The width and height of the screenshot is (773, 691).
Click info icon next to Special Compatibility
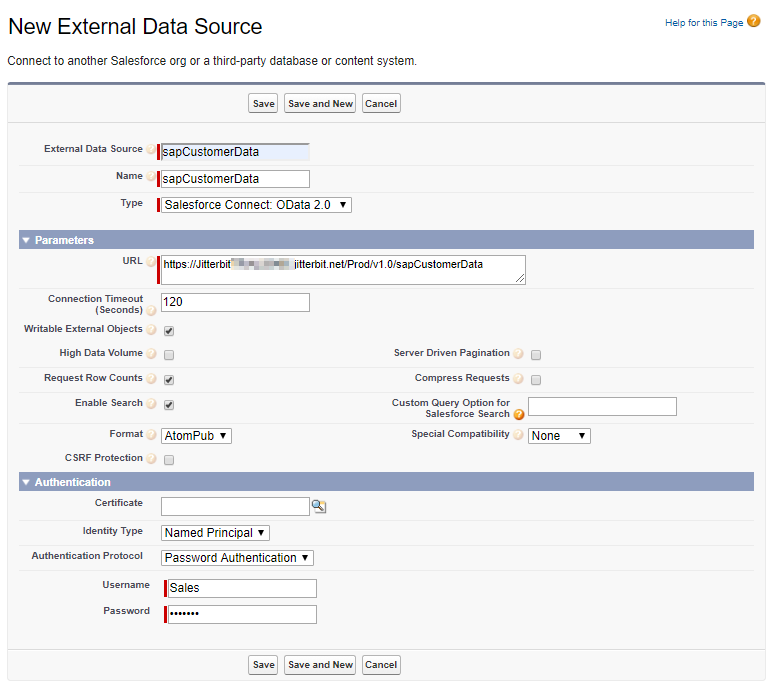pyautogui.click(x=518, y=435)
